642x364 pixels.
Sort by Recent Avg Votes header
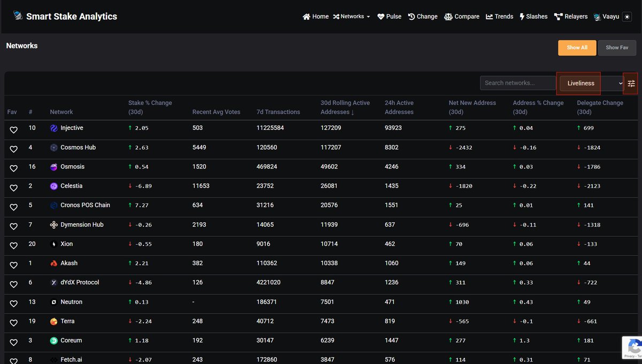coord(216,112)
